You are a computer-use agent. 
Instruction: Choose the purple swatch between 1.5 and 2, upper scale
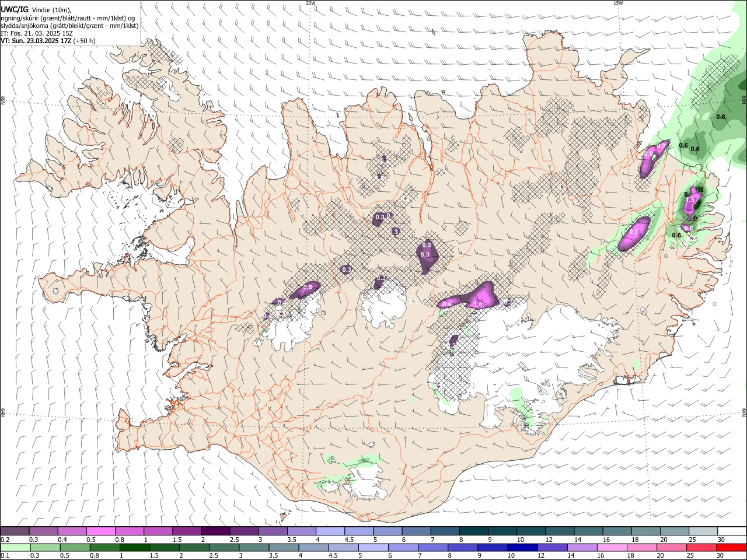pos(187,531)
